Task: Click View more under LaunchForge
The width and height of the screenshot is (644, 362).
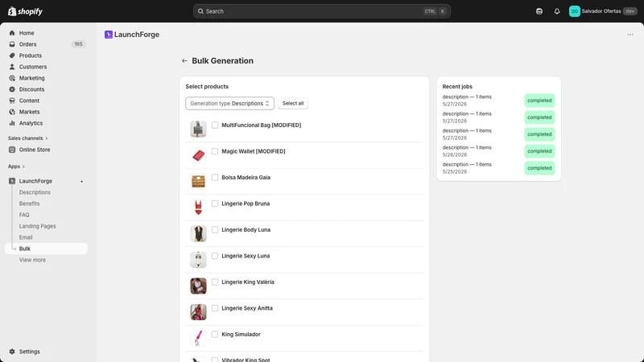Action: tap(32, 260)
